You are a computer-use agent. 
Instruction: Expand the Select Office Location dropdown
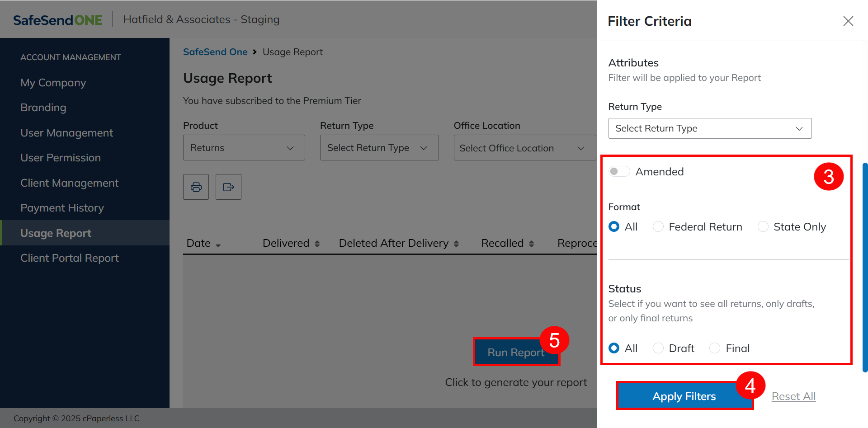(x=524, y=148)
